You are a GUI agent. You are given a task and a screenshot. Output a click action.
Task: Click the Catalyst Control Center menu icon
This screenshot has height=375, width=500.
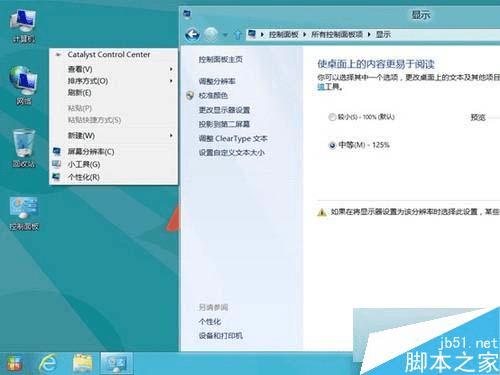[58, 55]
